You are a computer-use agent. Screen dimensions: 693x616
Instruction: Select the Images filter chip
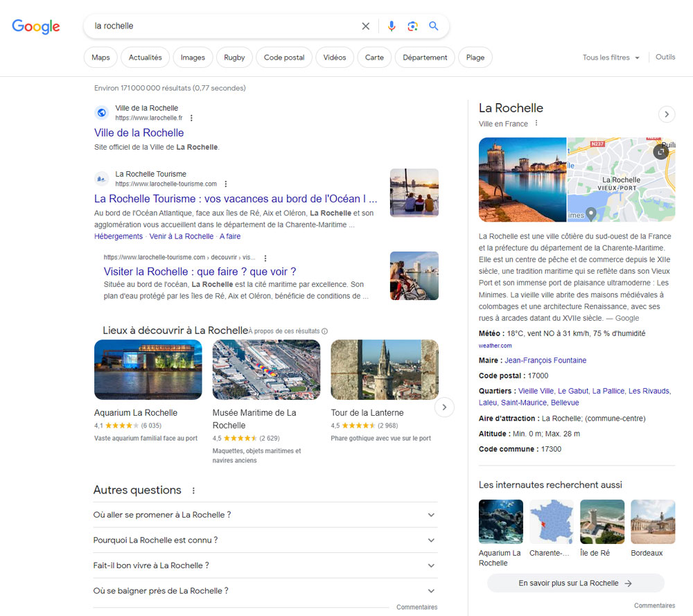[x=193, y=58]
